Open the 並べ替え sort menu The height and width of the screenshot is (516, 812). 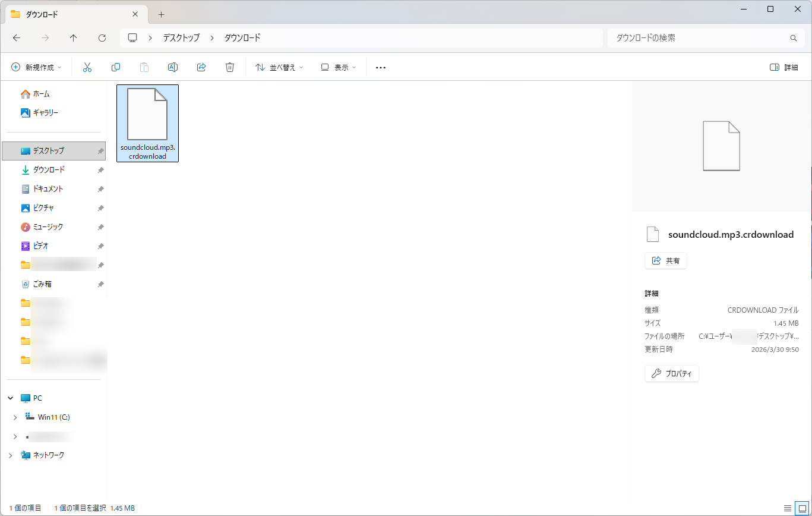pyautogui.click(x=279, y=67)
